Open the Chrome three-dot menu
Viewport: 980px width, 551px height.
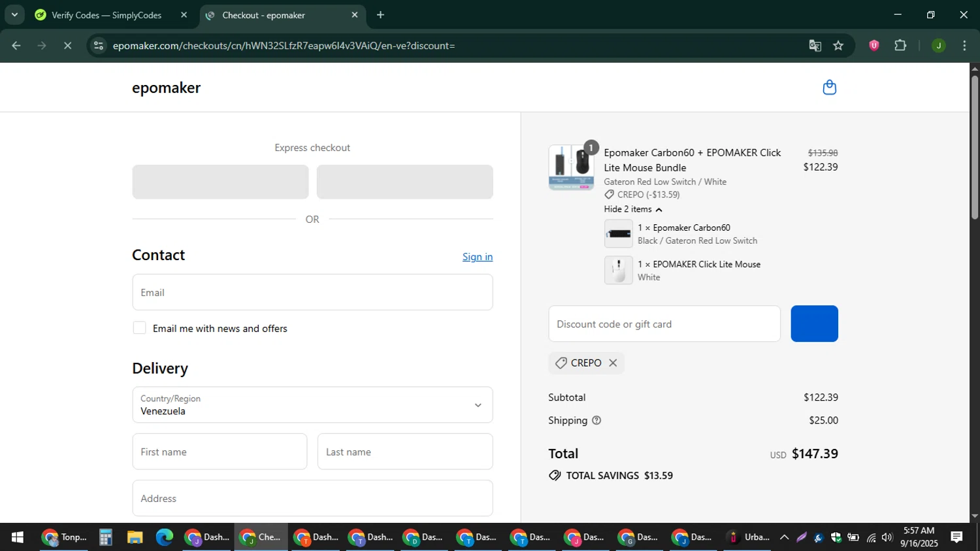point(964,46)
